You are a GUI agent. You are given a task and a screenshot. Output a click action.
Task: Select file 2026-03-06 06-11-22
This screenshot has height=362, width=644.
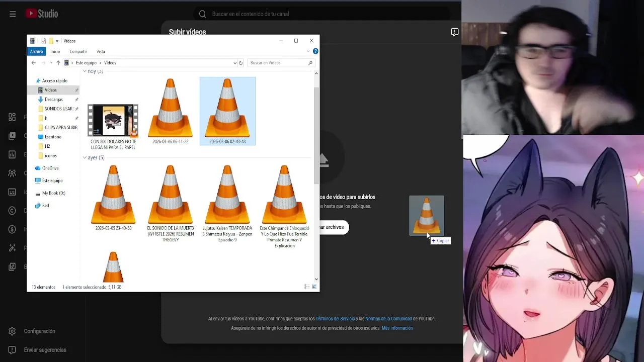(170, 112)
